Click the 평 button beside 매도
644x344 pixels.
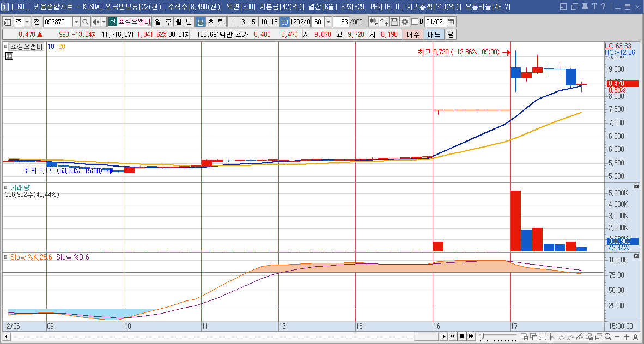coord(451,34)
